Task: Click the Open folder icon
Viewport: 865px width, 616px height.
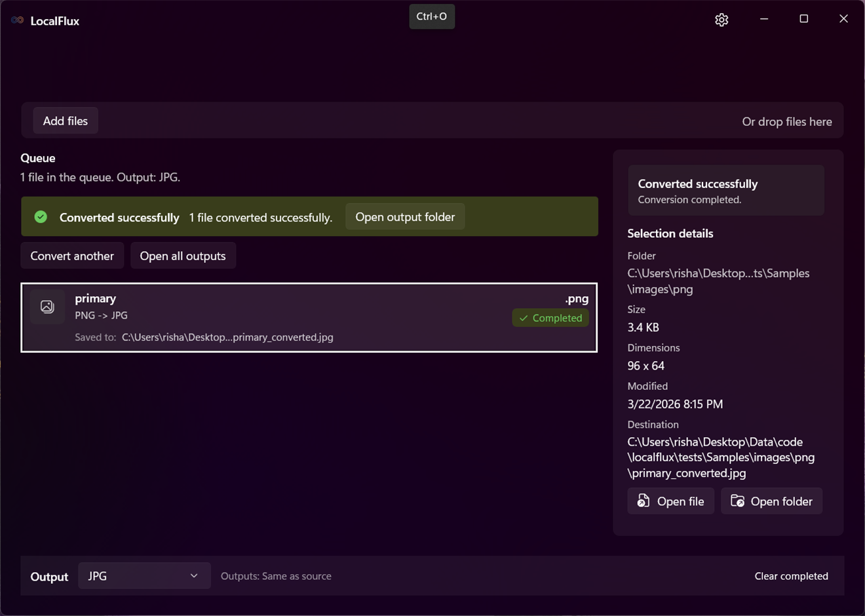Action: 737,501
